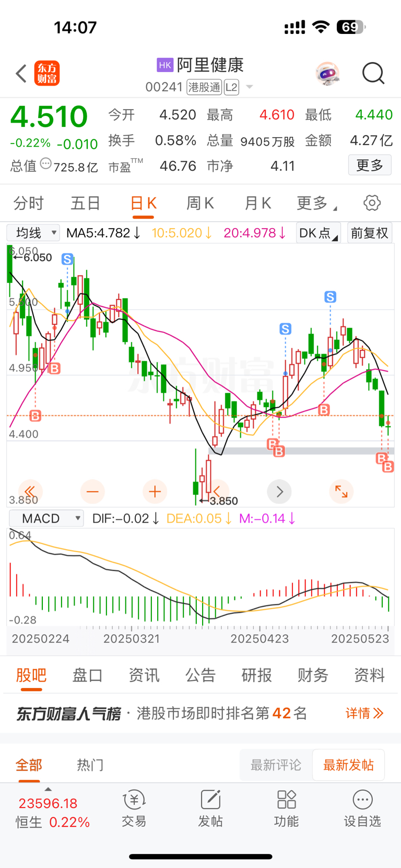Tap the 港股通 tag
This screenshot has height=868, width=401.
coord(205,87)
